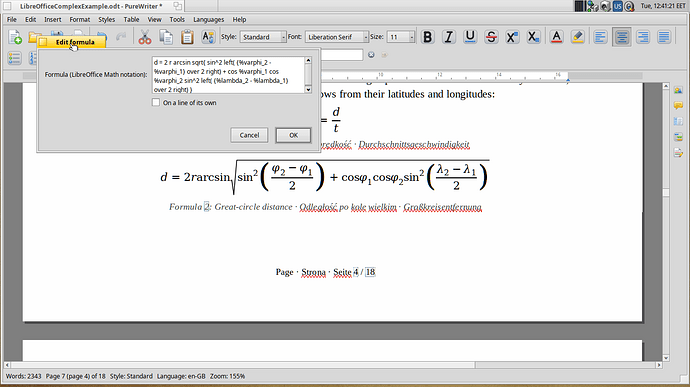Click the page total field '18' in footer
The height and width of the screenshot is (387, 690).
coord(370,272)
